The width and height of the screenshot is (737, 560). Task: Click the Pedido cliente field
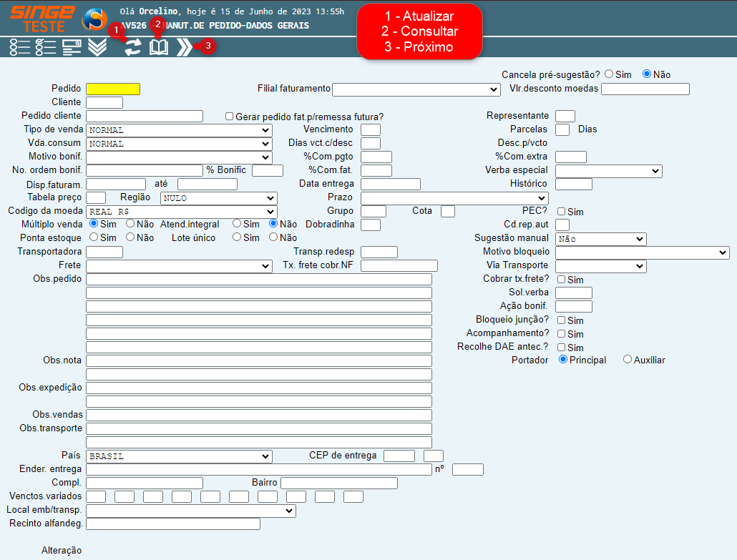[145, 116]
